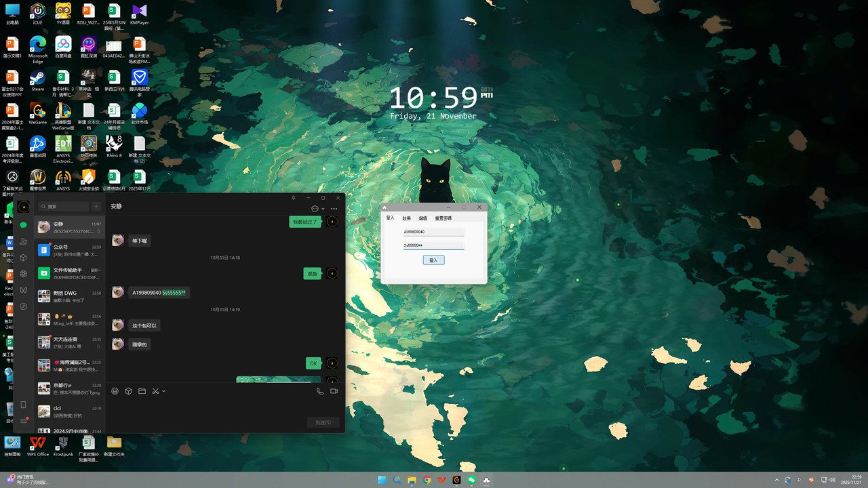Screen dimensions: 868x488
Task: Open the Microsoft Edge desktop shortcut
Action: (37, 49)
